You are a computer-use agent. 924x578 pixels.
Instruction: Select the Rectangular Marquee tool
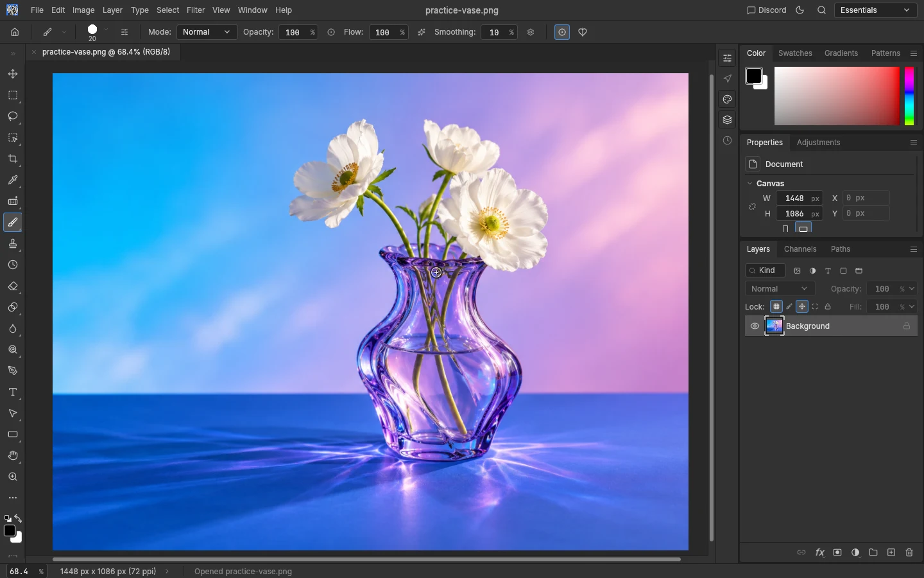[13, 96]
